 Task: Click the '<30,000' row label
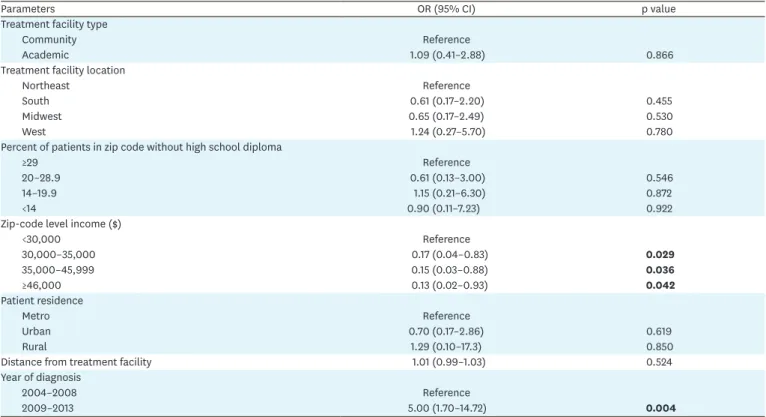tap(41, 239)
